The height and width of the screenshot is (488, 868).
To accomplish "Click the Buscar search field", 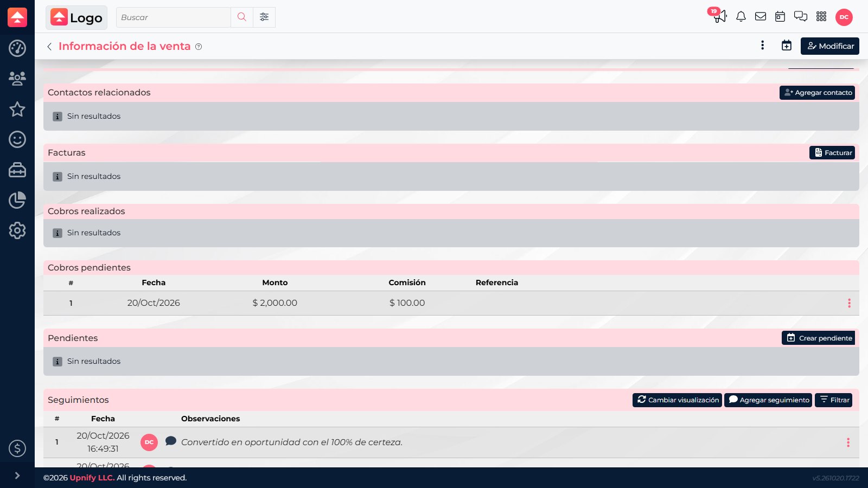I will (174, 17).
